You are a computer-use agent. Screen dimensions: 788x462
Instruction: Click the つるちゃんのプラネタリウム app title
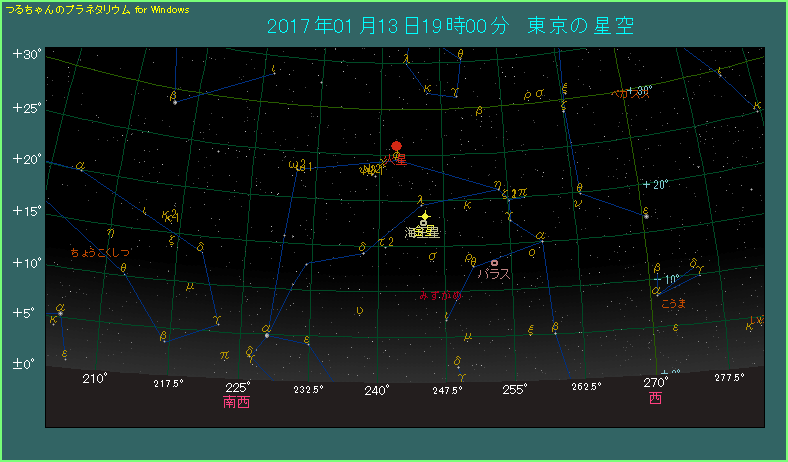coord(98,9)
